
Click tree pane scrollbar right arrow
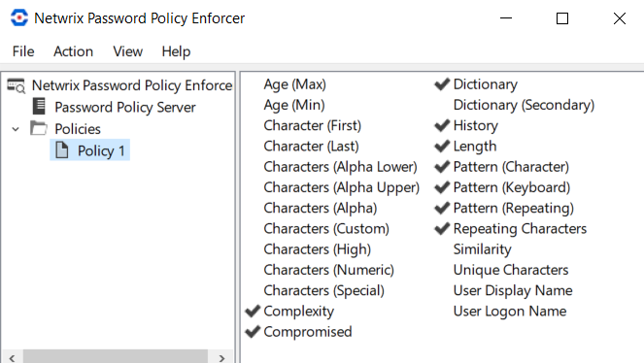click(221, 358)
